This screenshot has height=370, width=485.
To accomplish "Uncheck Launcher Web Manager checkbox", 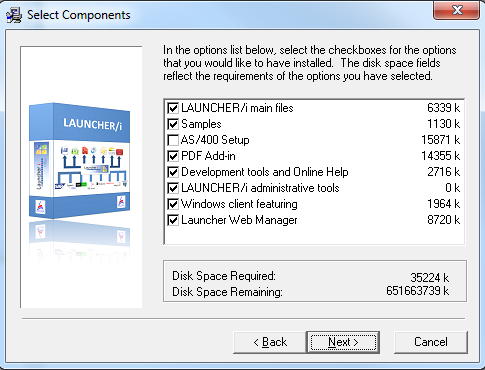I will point(173,220).
